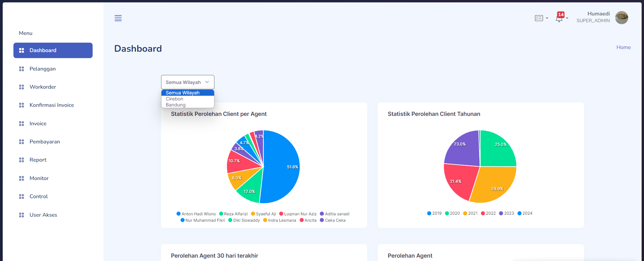Toggle the hamburger sidebar menu icon

[118, 18]
